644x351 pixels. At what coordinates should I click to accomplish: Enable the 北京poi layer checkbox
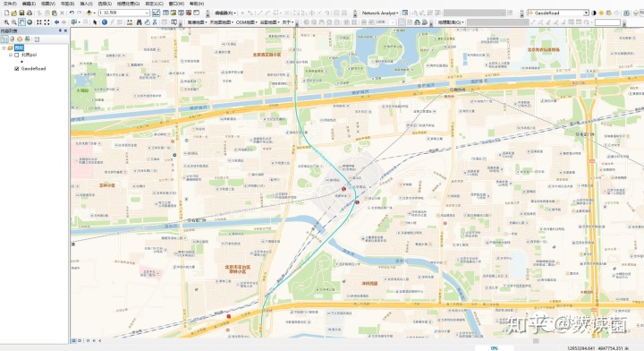(x=17, y=55)
